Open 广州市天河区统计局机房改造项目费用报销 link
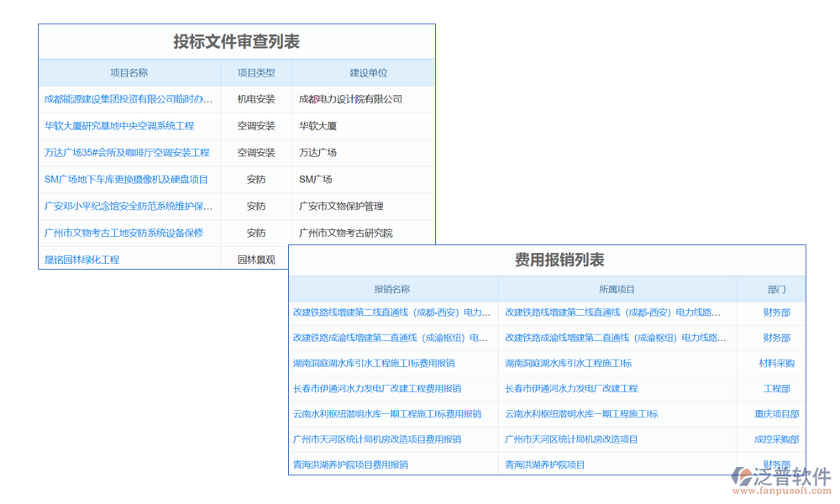The width and height of the screenshot is (840, 504). click(377, 439)
